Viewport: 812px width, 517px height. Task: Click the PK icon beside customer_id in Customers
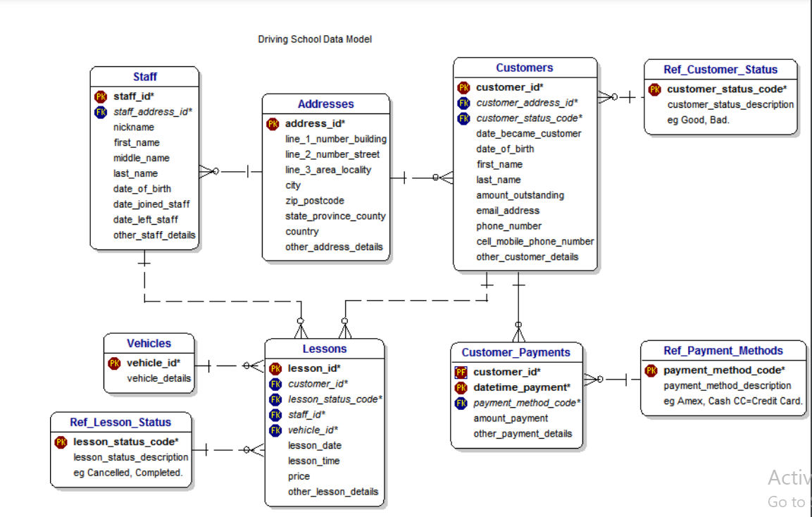click(463, 87)
